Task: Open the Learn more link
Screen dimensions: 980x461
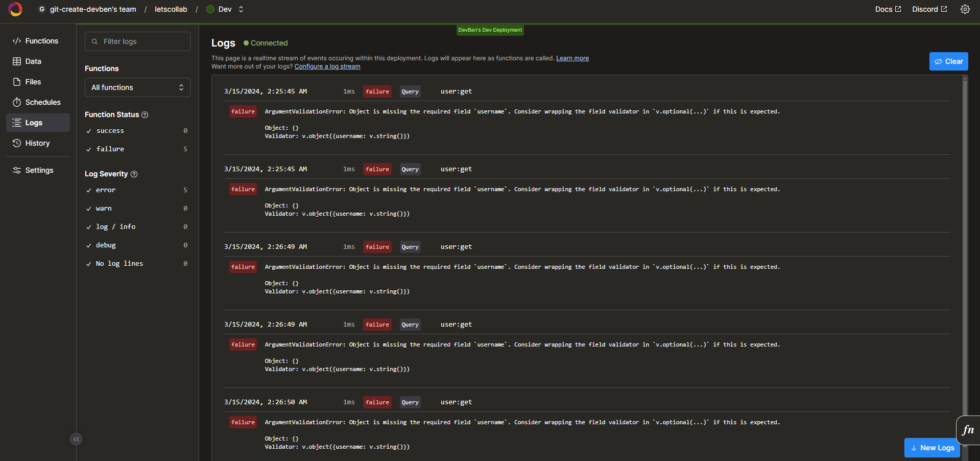Action: pos(572,58)
